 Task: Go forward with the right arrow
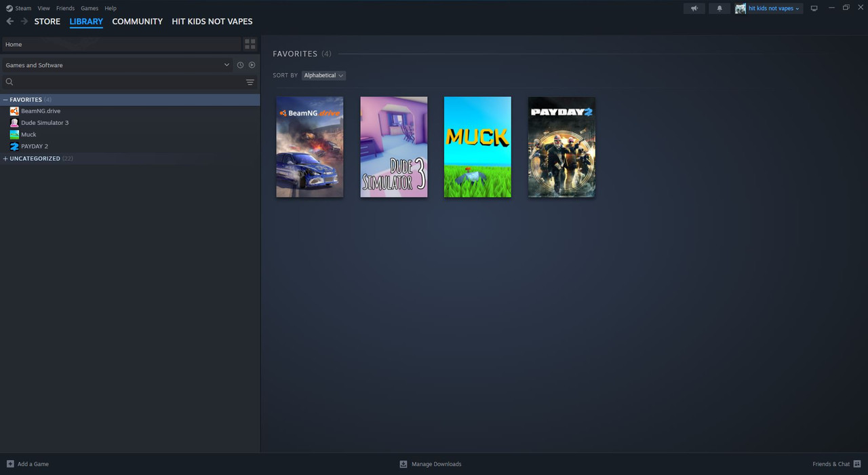pyautogui.click(x=24, y=22)
